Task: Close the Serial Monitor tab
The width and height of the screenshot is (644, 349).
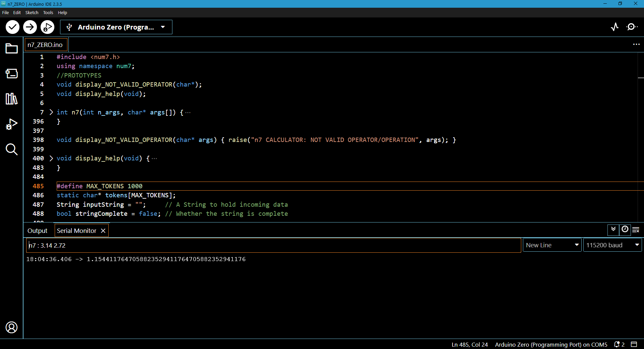Action: [x=103, y=231]
